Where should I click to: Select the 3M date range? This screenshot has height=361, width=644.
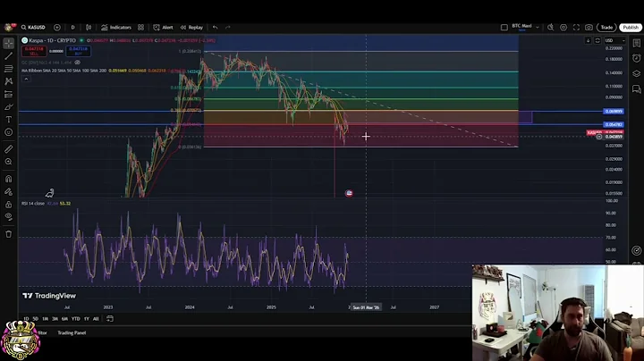(x=55, y=319)
